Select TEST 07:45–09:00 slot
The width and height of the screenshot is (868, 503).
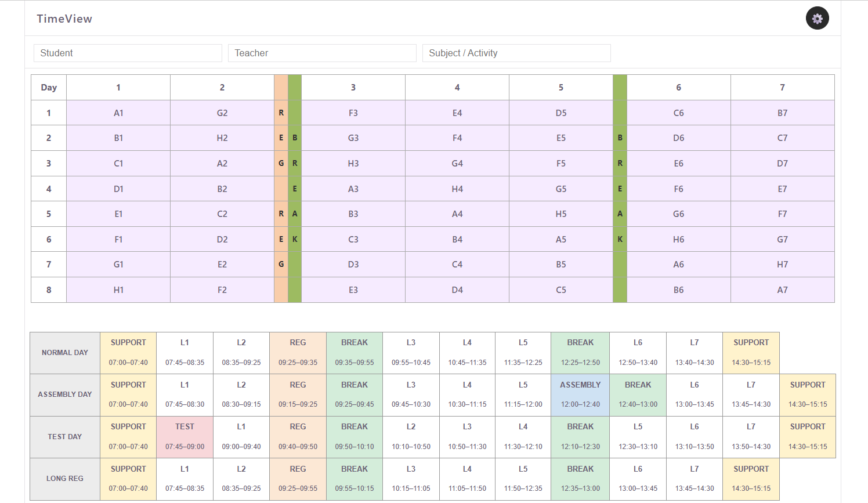pyautogui.click(x=185, y=437)
